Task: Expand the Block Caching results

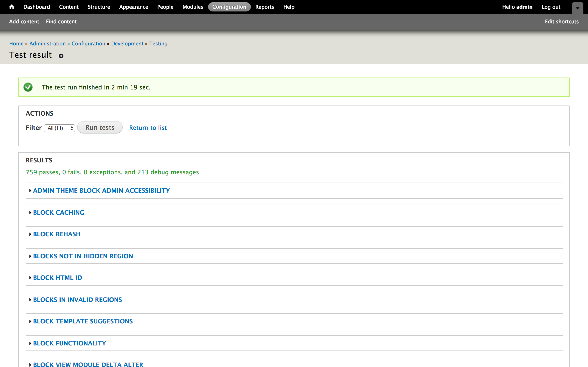Action: pyautogui.click(x=59, y=212)
